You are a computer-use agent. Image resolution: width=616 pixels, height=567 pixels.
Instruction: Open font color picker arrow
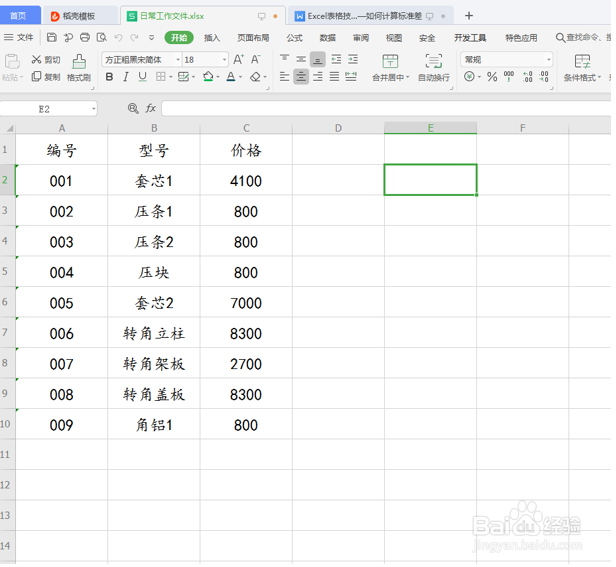240,77
